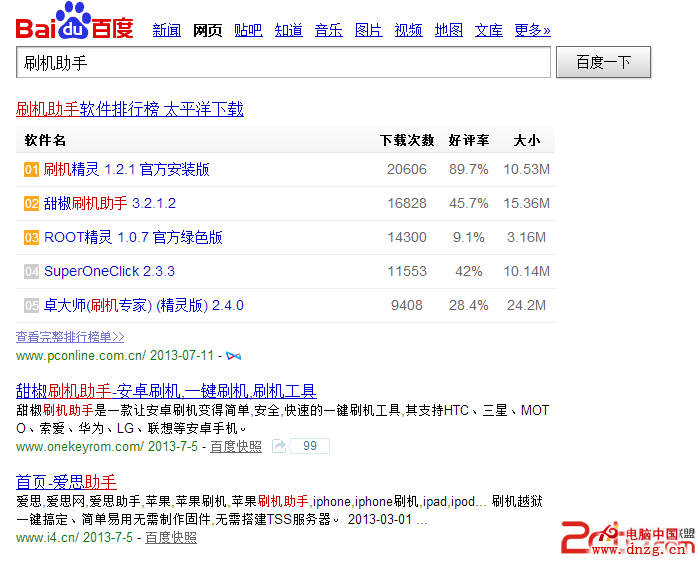Click the gray 05 rank badge
Image resolution: width=698 pixels, height=564 pixels.
(x=31, y=306)
